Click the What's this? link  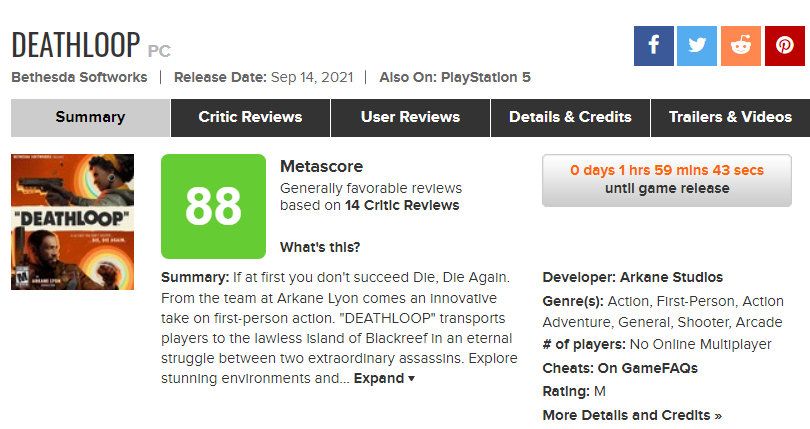(x=320, y=247)
